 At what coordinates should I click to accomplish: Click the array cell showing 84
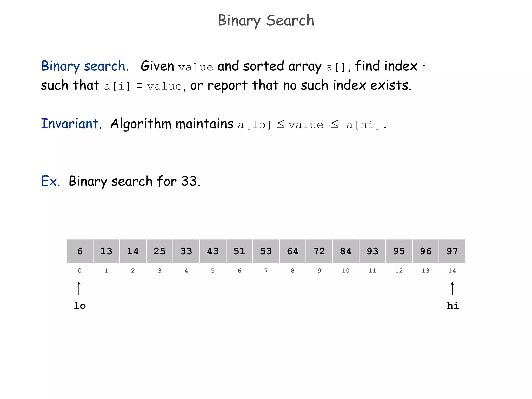[346, 251]
